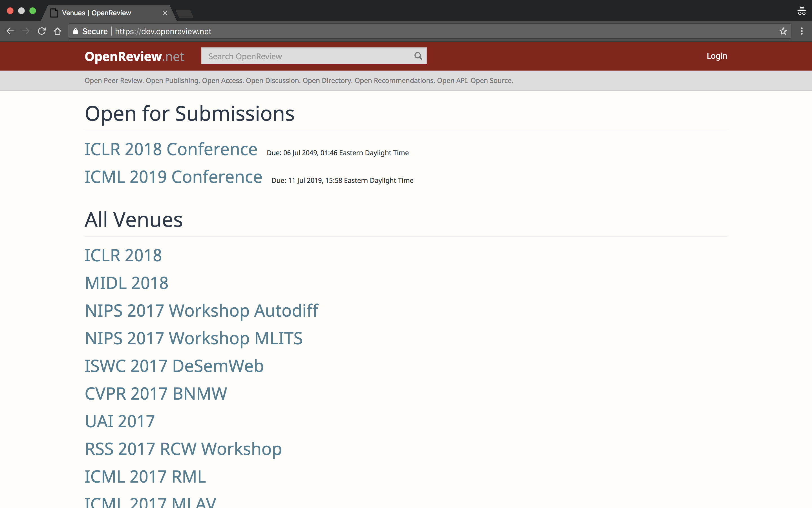Go back with the browser back arrow
Screen dimensions: 812x508
[x=10, y=31]
